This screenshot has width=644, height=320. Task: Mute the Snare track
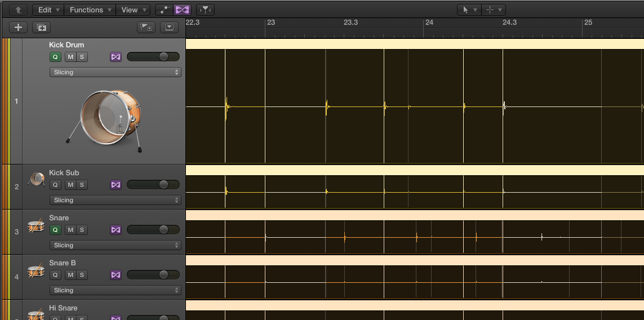[x=70, y=230]
